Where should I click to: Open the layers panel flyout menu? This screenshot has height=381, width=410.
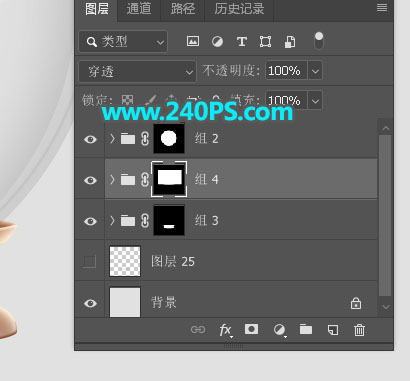click(x=382, y=7)
